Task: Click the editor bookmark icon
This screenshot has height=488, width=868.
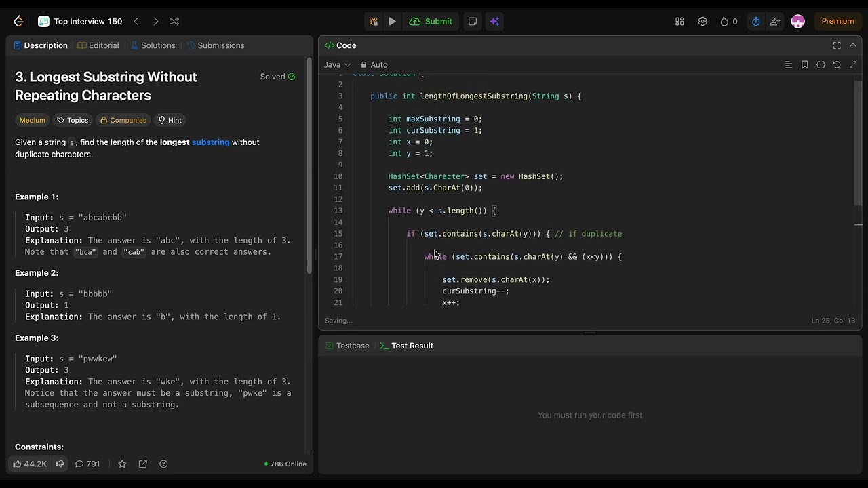Action: pyautogui.click(x=804, y=65)
